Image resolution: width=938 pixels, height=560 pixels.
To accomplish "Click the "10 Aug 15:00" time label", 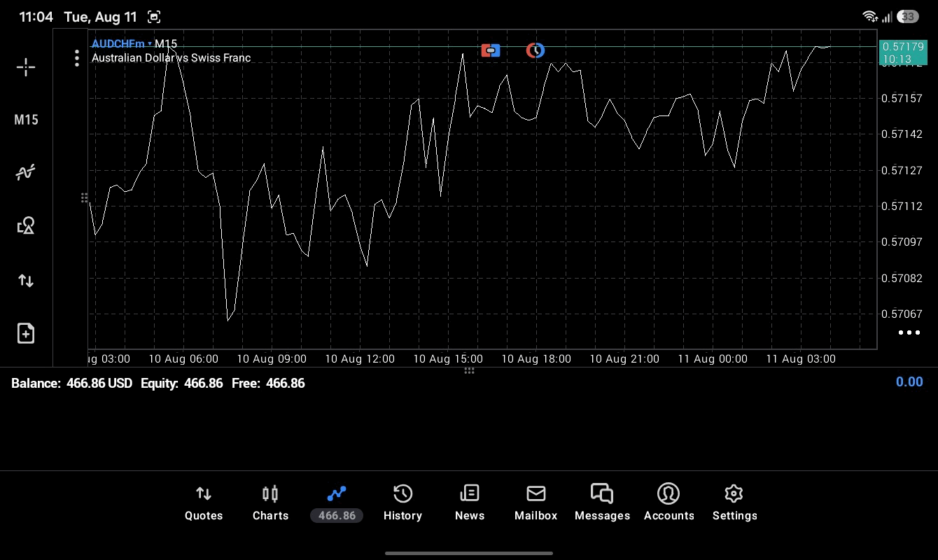I will coord(448,358).
